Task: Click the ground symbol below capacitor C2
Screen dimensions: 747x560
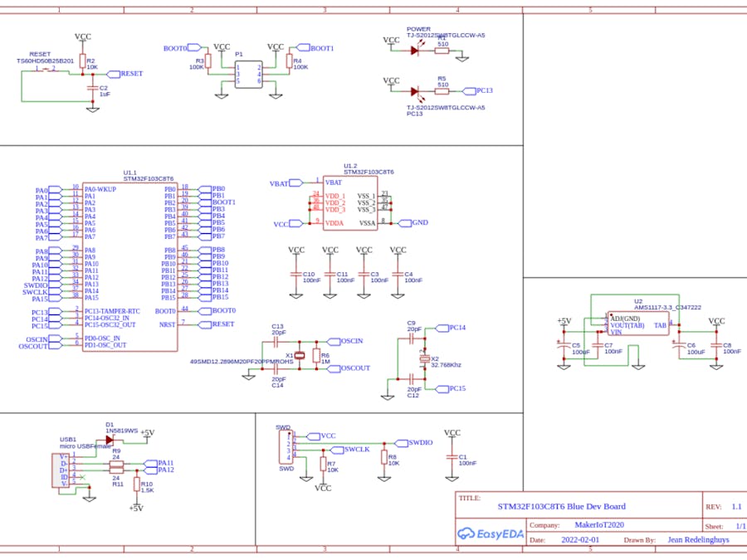Action: coord(93,108)
